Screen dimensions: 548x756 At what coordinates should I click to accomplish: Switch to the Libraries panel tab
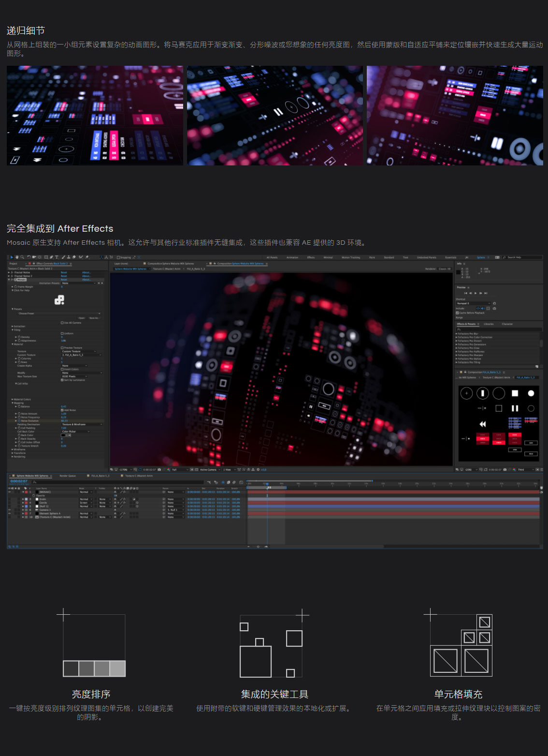click(489, 324)
